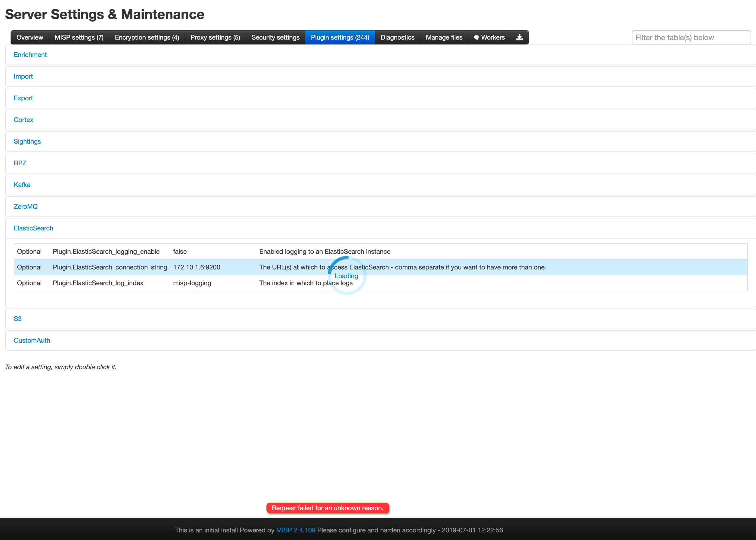Open the ZeroMQ section
Screen dimensions: 756x540
coord(25,207)
